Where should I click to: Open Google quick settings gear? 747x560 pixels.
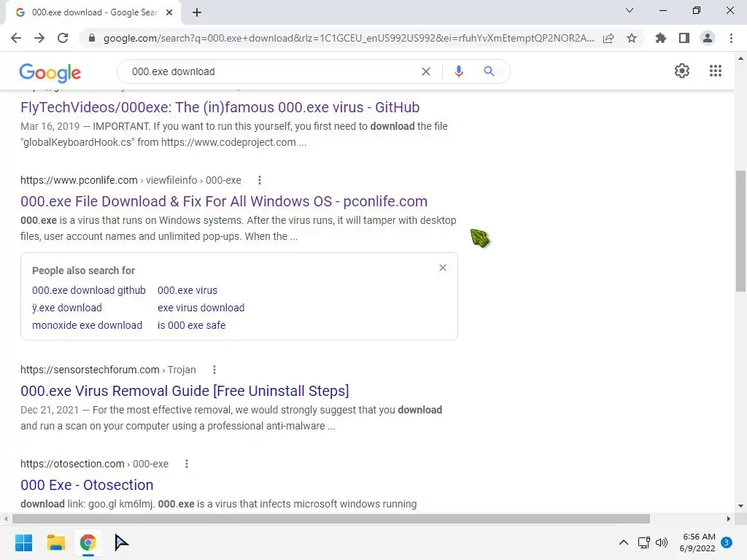click(682, 71)
